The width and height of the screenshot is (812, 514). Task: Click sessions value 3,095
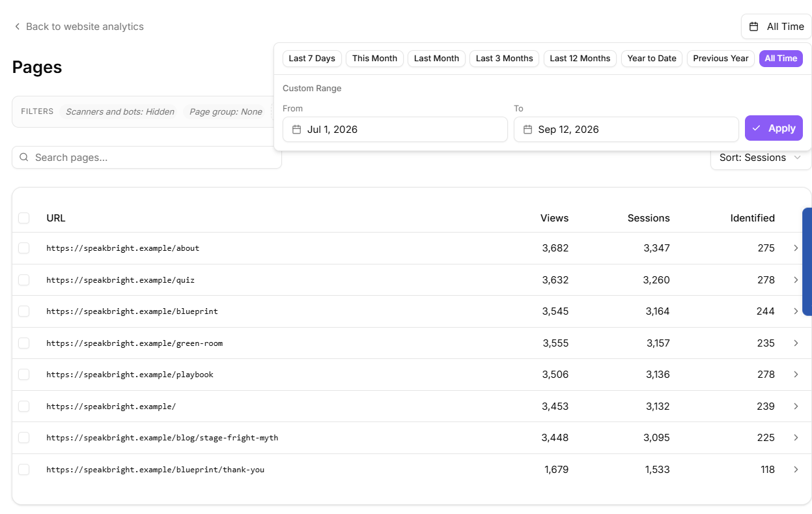(x=656, y=438)
